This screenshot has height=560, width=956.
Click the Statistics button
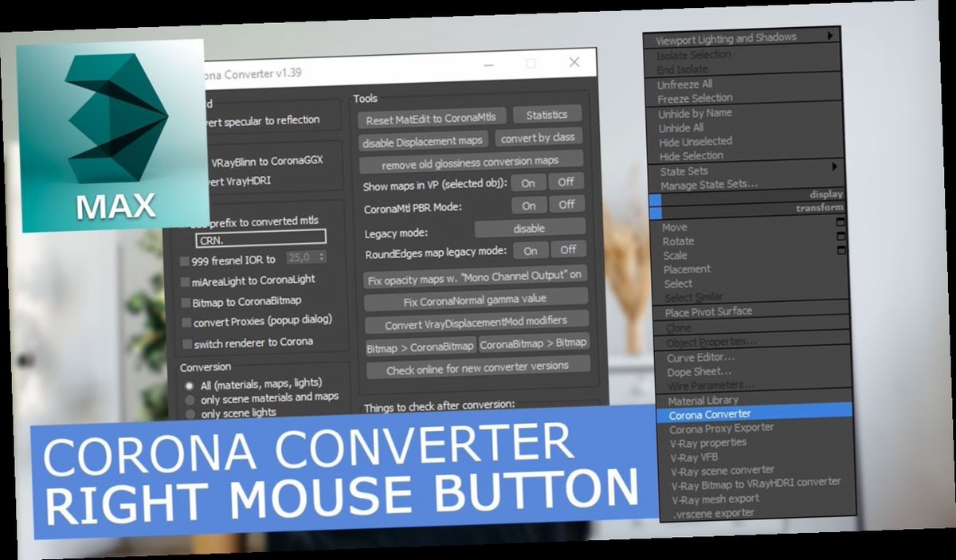(x=548, y=114)
